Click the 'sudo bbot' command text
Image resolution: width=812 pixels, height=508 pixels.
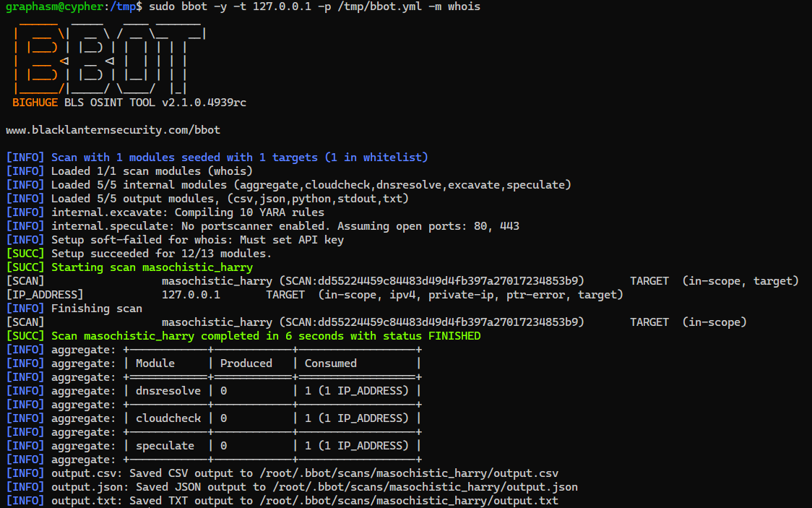pyautogui.click(x=178, y=7)
